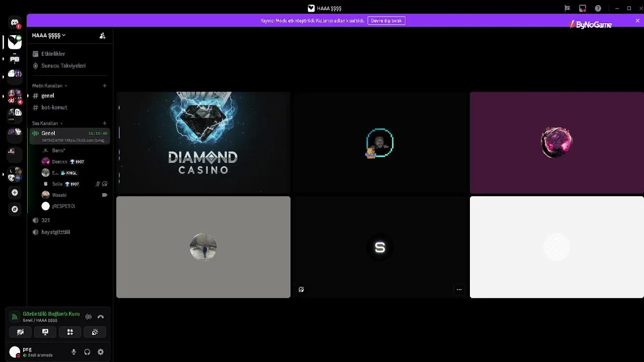This screenshot has width=644, height=362.
Task: Select the Genel voice channel
Action: [x=70, y=136]
